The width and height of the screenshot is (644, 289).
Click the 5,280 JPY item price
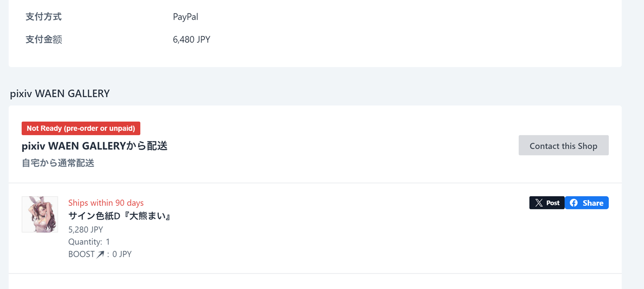coord(86,229)
